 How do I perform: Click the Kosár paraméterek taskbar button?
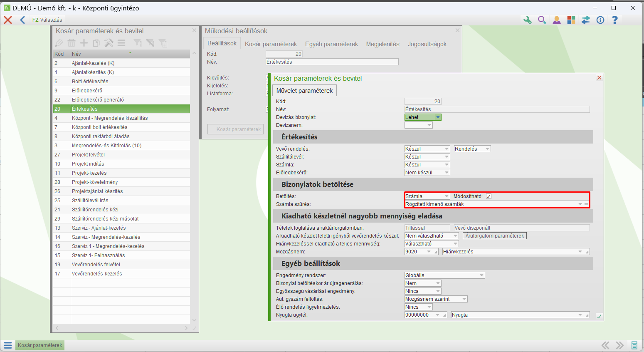[40, 345]
